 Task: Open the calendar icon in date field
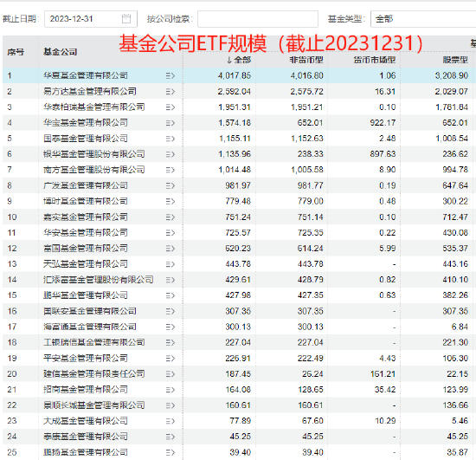pyautogui.click(x=126, y=19)
